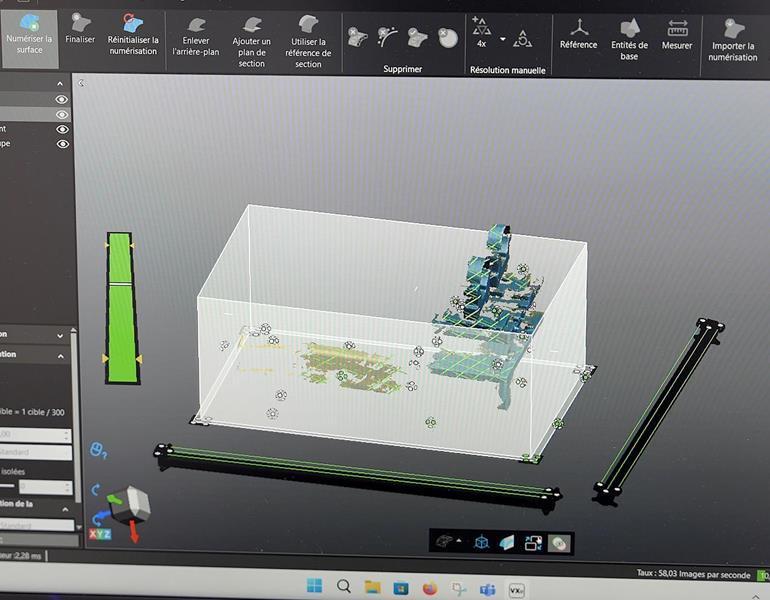Open Snipping Tool from taskbar
The image size is (770, 600).
tap(459, 589)
